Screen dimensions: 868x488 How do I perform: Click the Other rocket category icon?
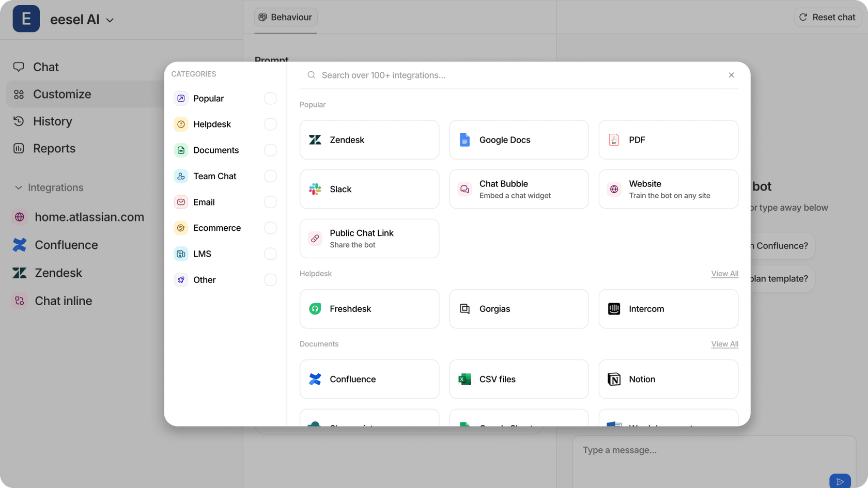pyautogui.click(x=181, y=280)
